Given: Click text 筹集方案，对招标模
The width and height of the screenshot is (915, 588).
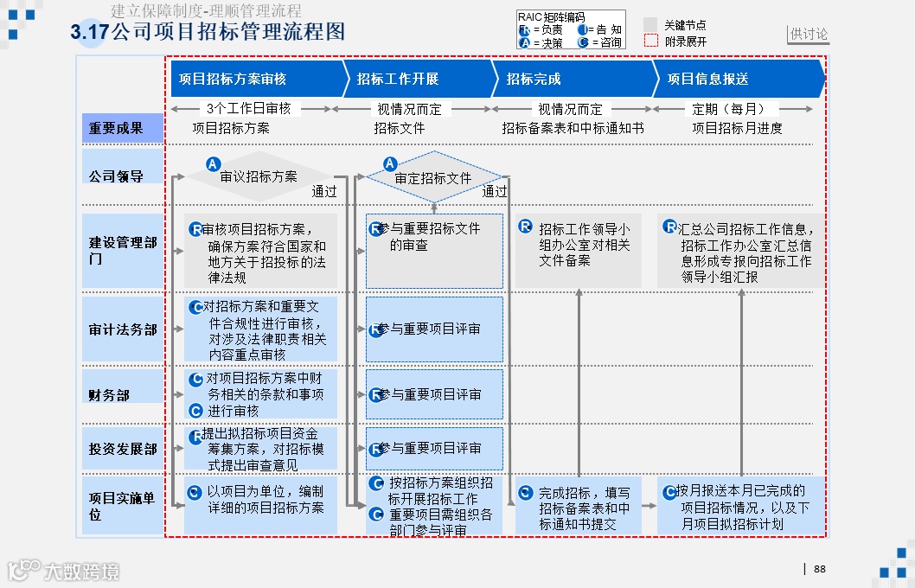Looking at the screenshot, I should 266,449.
